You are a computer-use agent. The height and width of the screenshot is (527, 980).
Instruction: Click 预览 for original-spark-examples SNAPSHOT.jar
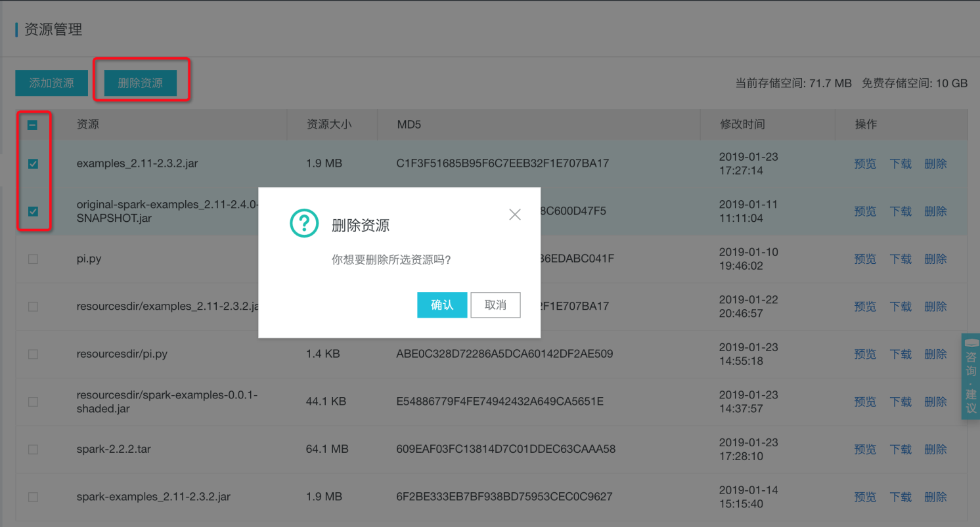(x=865, y=211)
